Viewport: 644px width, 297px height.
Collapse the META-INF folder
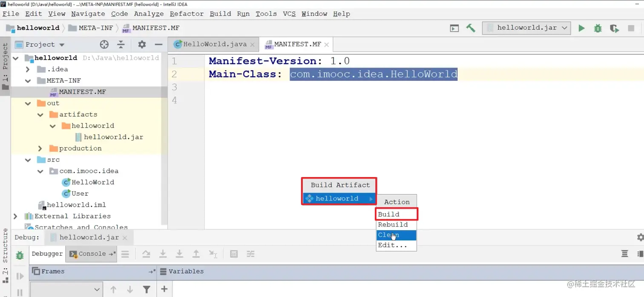pyautogui.click(x=28, y=80)
